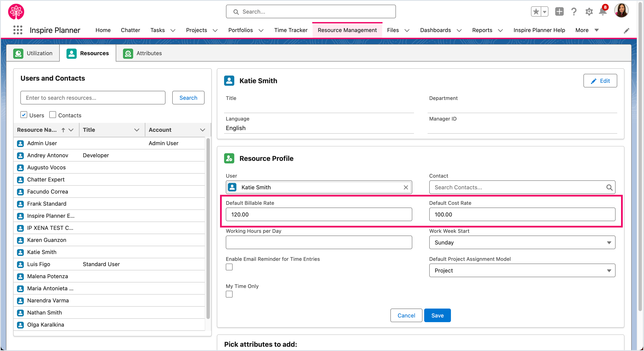Click the Utilization tab icon
The image size is (644, 351).
coord(18,53)
